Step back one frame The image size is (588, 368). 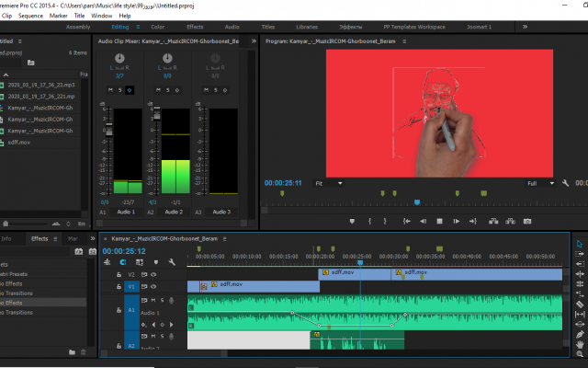click(423, 221)
